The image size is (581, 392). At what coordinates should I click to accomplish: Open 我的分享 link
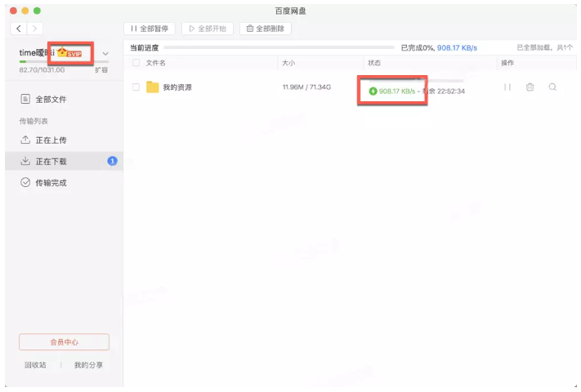tap(88, 365)
